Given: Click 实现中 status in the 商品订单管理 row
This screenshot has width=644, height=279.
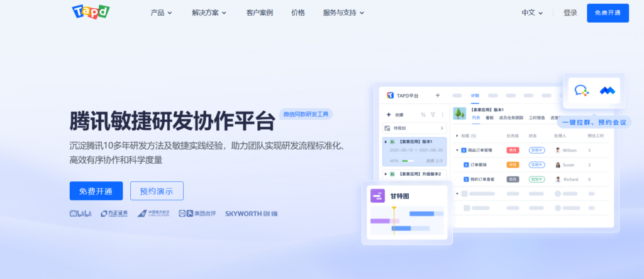Looking at the screenshot, I should 537,150.
